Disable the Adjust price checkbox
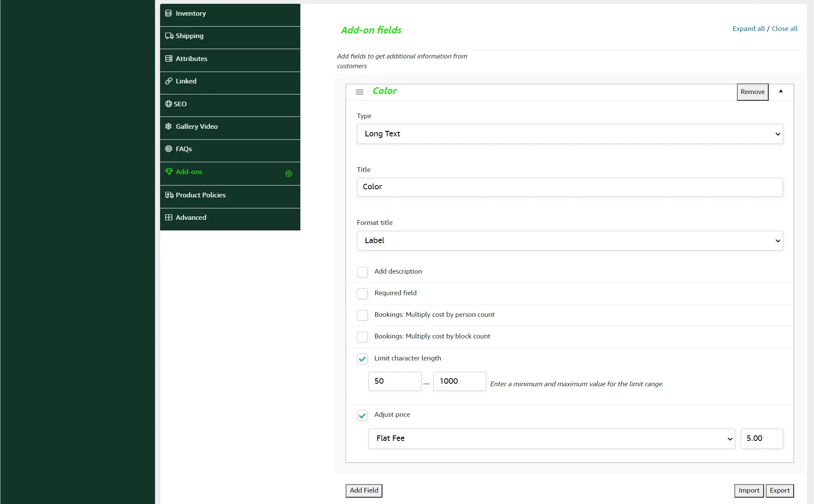This screenshot has width=814, height=504. (x=362, y=415)
